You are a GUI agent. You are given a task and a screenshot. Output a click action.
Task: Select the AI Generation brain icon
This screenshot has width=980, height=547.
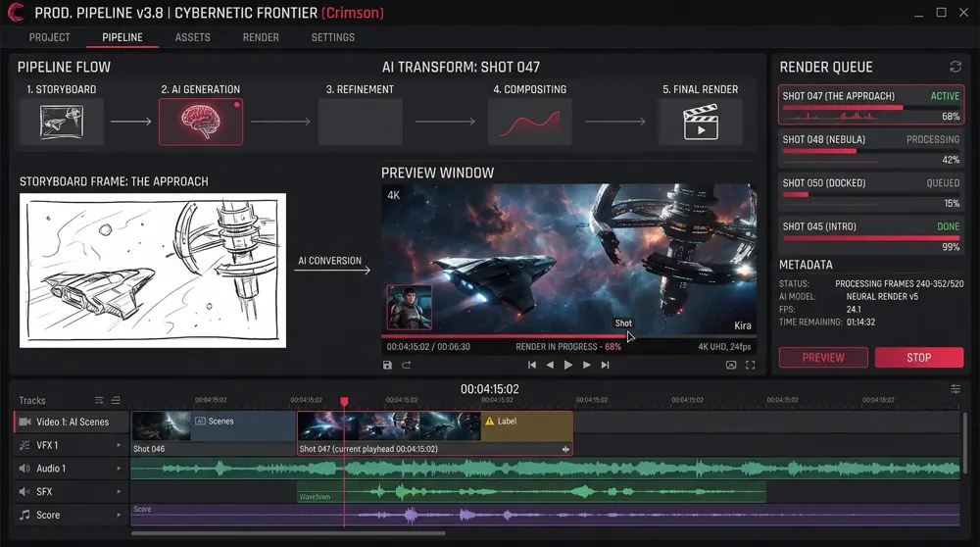(201, 122)
